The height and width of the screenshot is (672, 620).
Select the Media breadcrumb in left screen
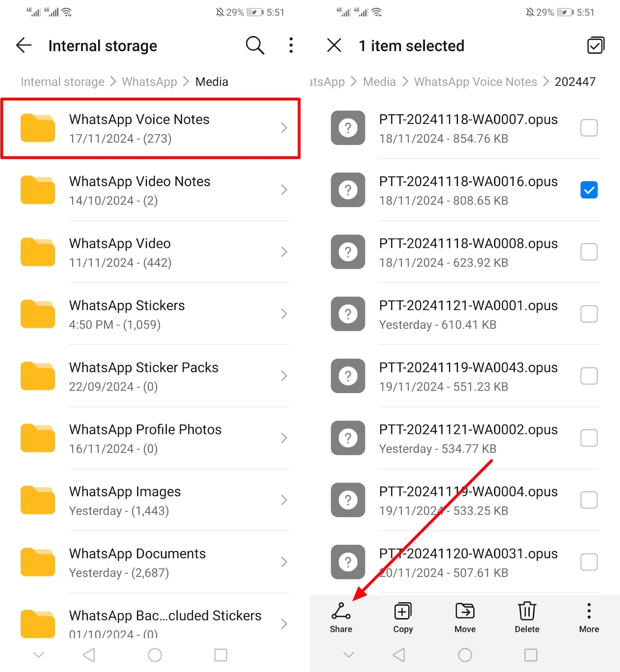point(212,82)
